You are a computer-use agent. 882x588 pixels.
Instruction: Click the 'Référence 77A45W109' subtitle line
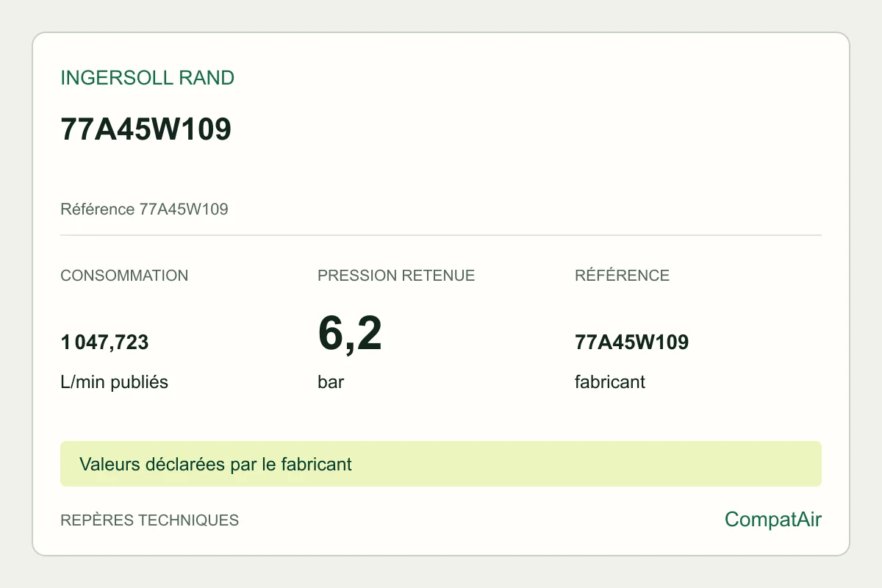coord(144,209)
